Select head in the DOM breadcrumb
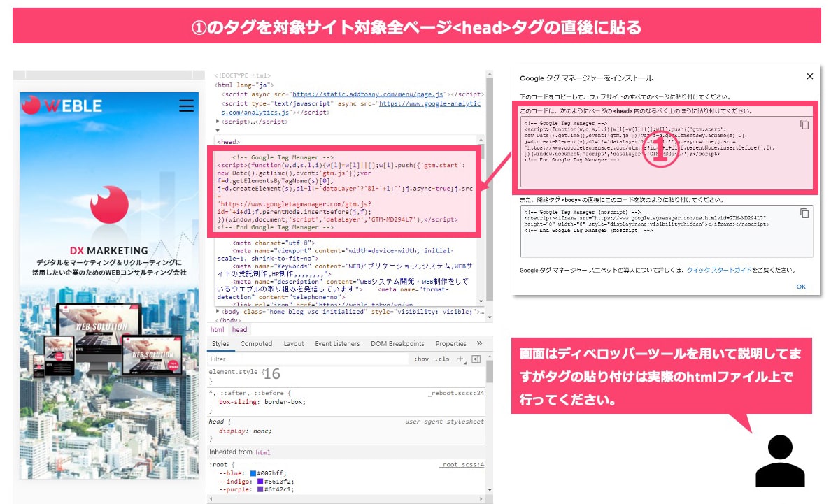Screen dimensions: 831x504 pos(239,329)
